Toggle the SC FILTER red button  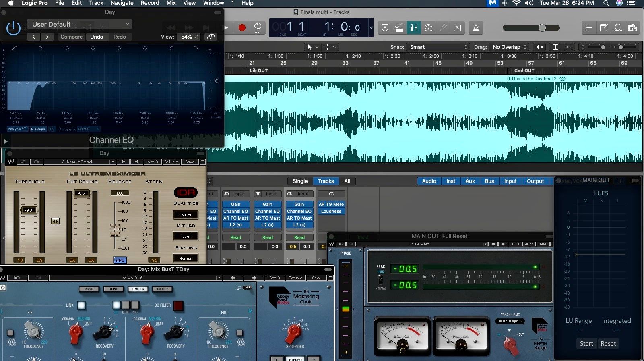click(178, 305)
